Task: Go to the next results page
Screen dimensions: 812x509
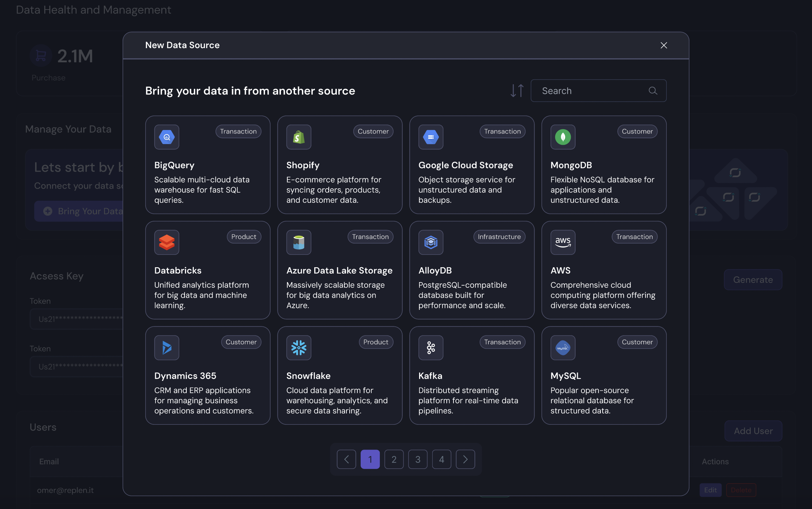Action: 465,459
